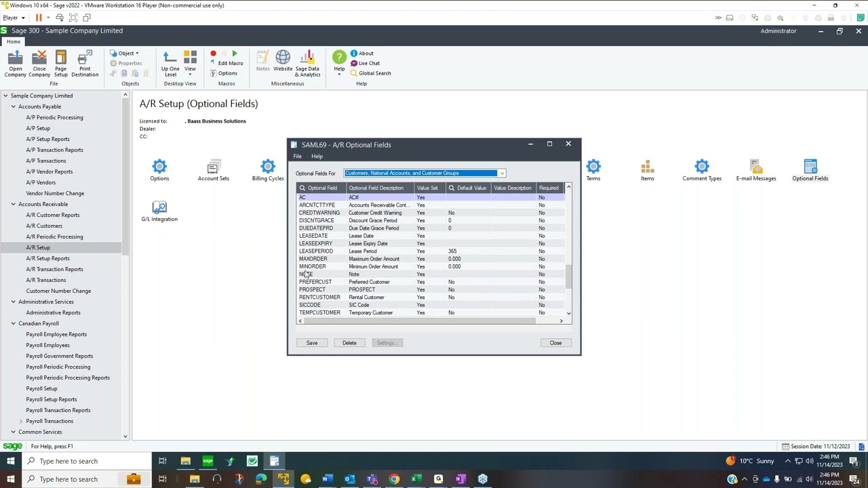
Task: Click macro Options item
Action: click(x=224, y=73)
